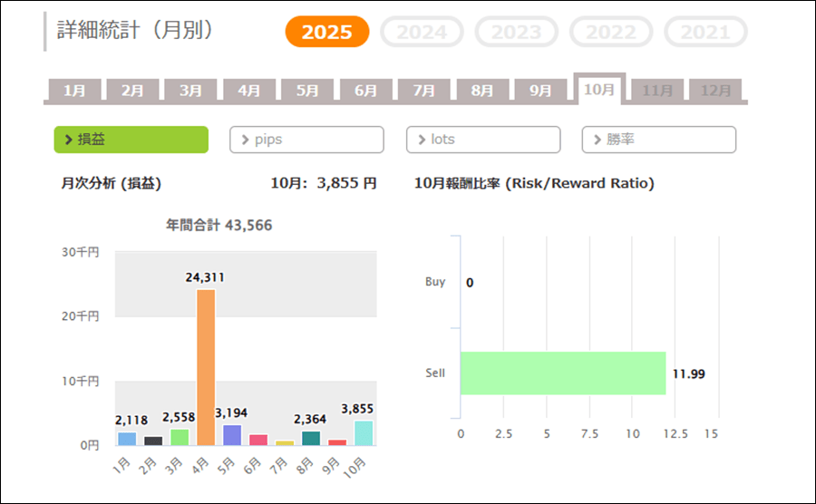Switch to the 2022 year button
This screenshot has height=504, width=816.
point(611,32)
